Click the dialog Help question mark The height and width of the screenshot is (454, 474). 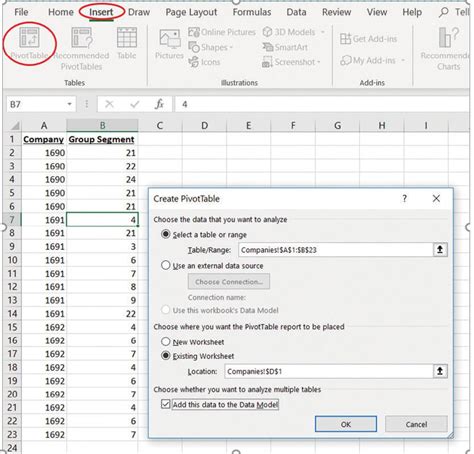[x=404, y=199]
